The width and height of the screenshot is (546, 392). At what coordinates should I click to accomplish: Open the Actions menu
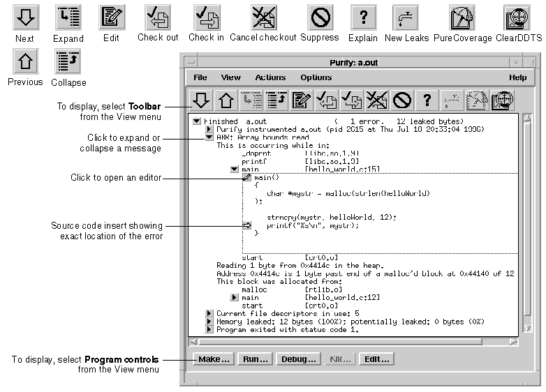click(271, 77)
